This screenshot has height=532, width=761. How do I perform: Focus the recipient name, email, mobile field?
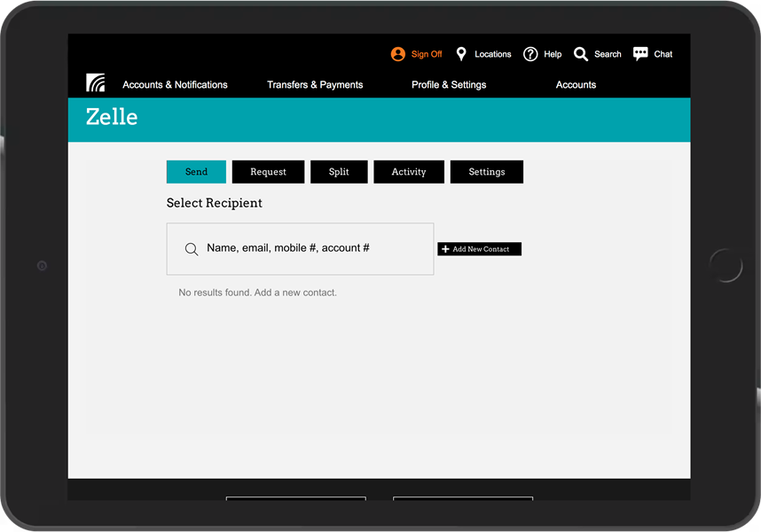(300, 249)
